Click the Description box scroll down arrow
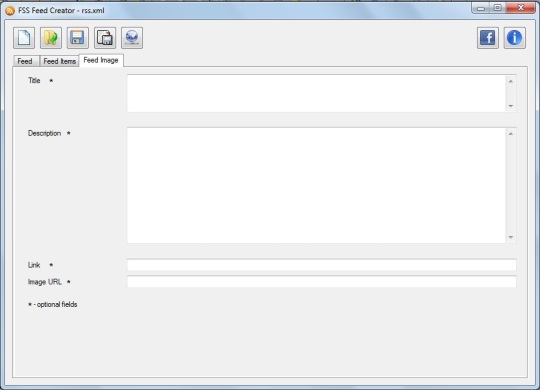This screenshot has height=390, width=540. tap(511, 237)
